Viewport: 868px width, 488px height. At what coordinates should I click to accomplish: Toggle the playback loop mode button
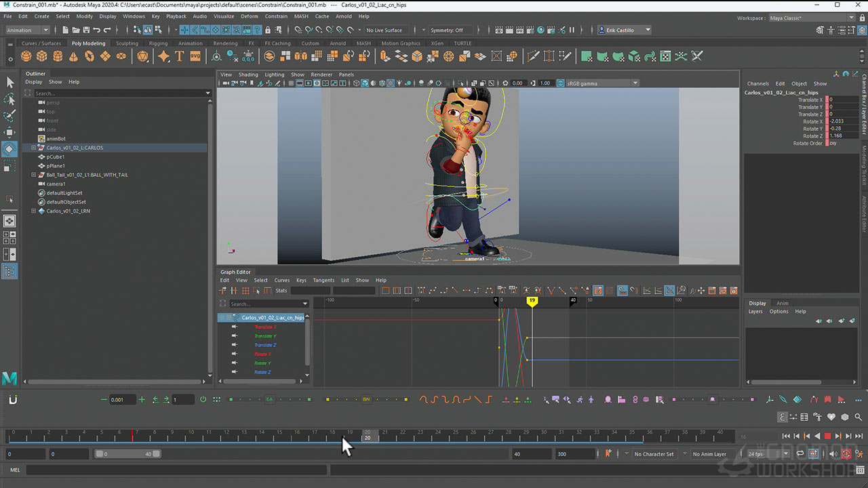(800, 454)
